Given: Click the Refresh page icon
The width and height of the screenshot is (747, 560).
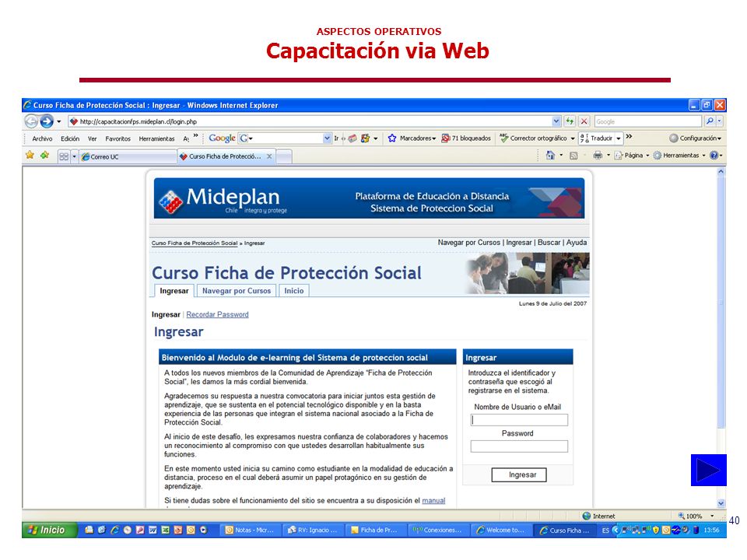Looking at the screenshot, I should pos(570,121).
